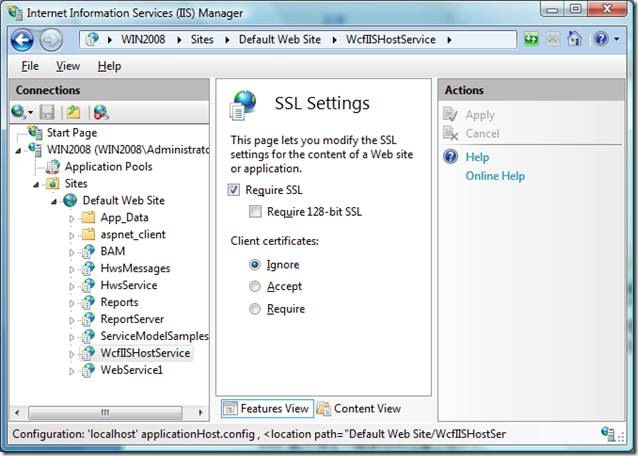
Task: Click Default Web Site in breadcrumb
Action: [x=280, y=39]
